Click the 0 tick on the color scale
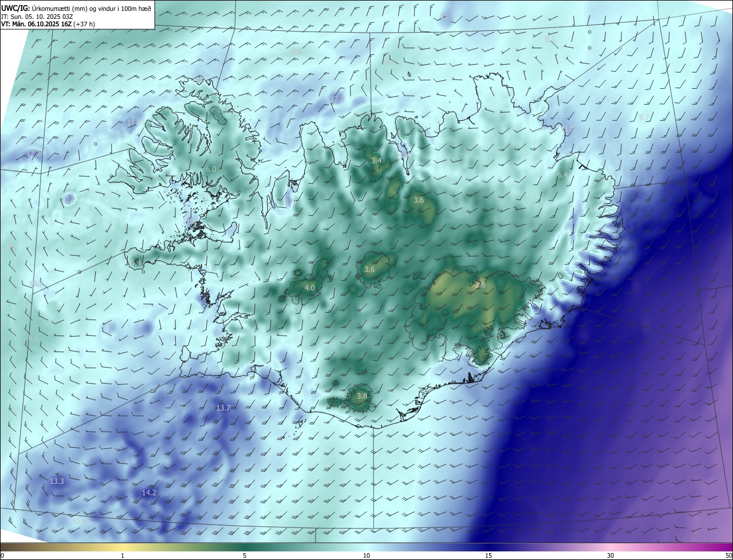The width and height of the screenshot is (733, 560). tap(2, 555)
